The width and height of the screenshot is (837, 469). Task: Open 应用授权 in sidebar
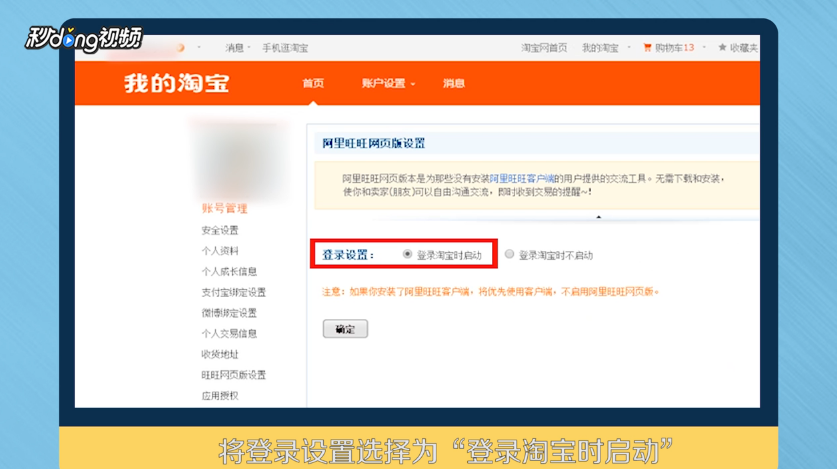(220, 396)
